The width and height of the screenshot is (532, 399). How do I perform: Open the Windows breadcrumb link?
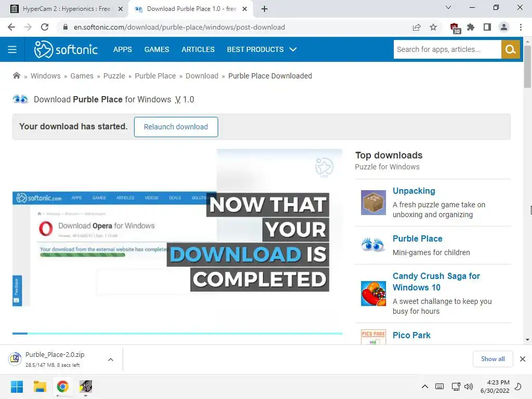(46, 76)
